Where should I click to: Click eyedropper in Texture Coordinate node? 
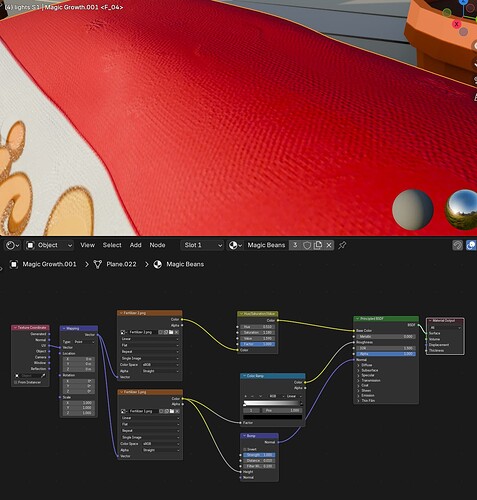43,376
